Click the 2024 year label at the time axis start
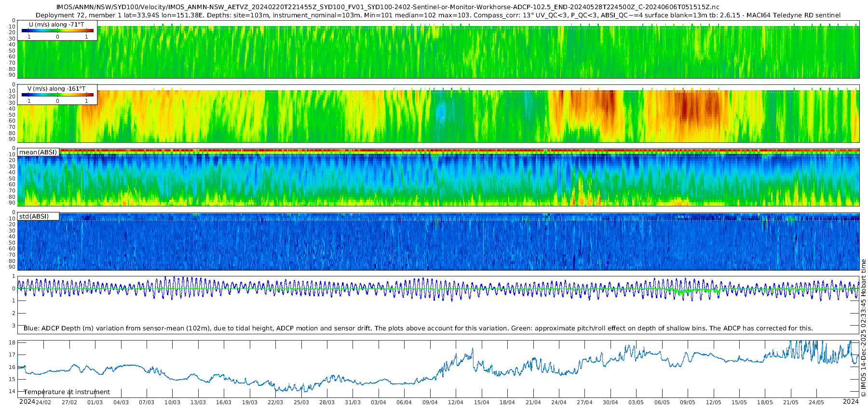The image size is (868, 410). click(x=27, y=402)
